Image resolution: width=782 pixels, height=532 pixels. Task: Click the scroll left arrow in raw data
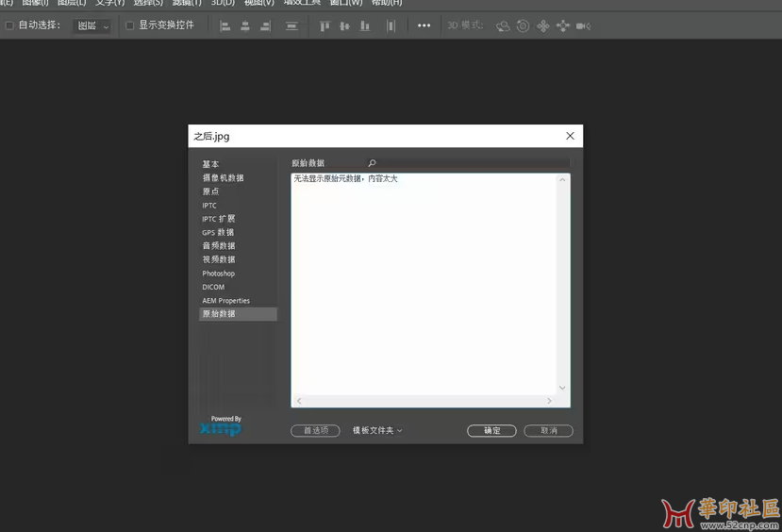pos(299,401)
